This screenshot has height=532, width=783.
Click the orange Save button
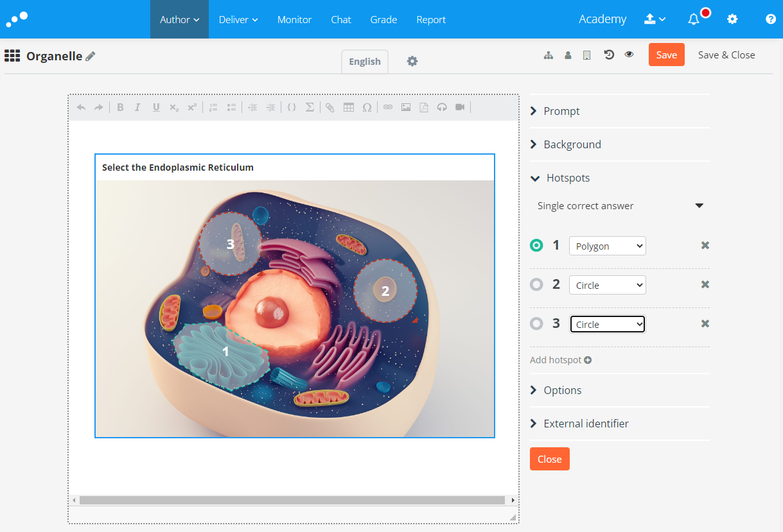[x=666, y=55]
